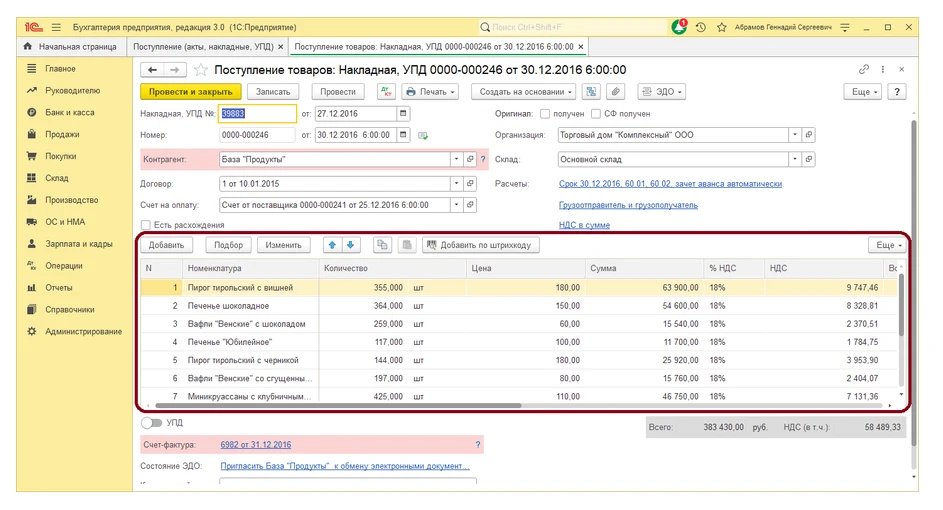This screenshot has height=510, width=943.
Task: Open service settings menu icon next to username
Action: [845, 27]
